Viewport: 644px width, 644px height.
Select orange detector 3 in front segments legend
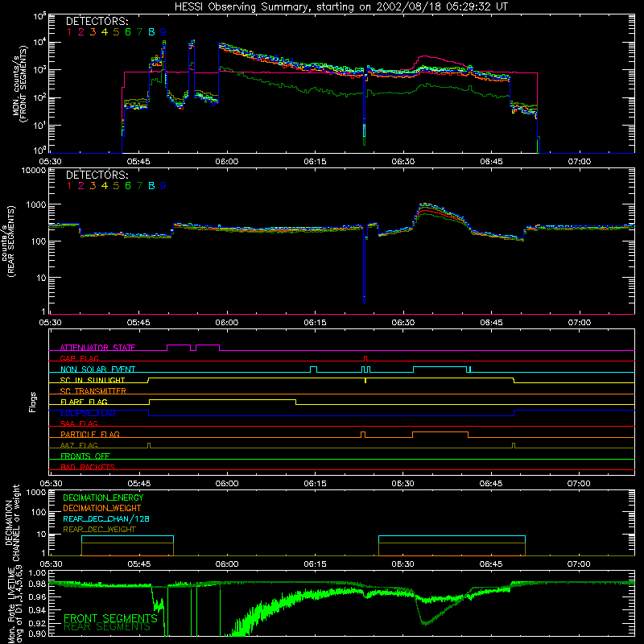[93, 32]
